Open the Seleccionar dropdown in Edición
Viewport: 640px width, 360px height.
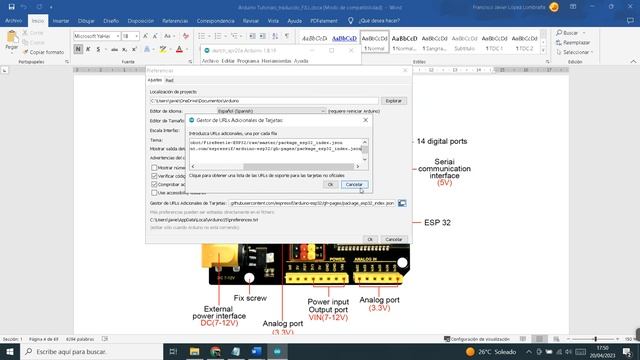[576, 52]
